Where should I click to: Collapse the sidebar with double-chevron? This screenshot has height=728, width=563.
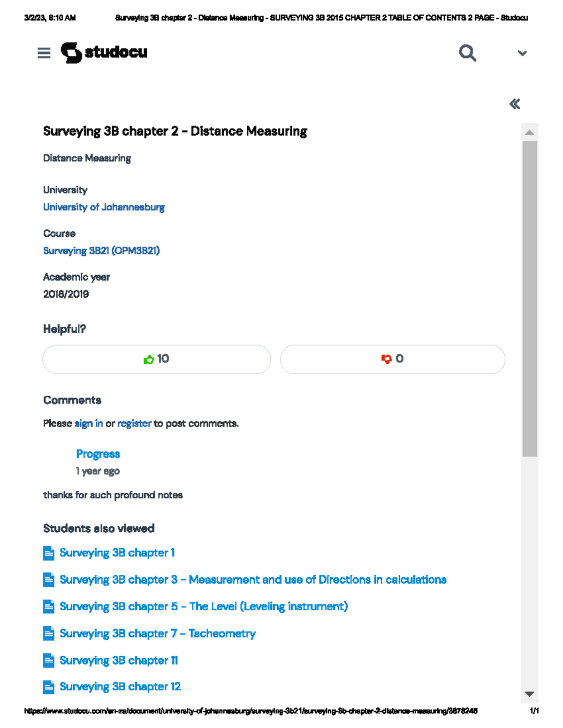(x=515, y=104)
